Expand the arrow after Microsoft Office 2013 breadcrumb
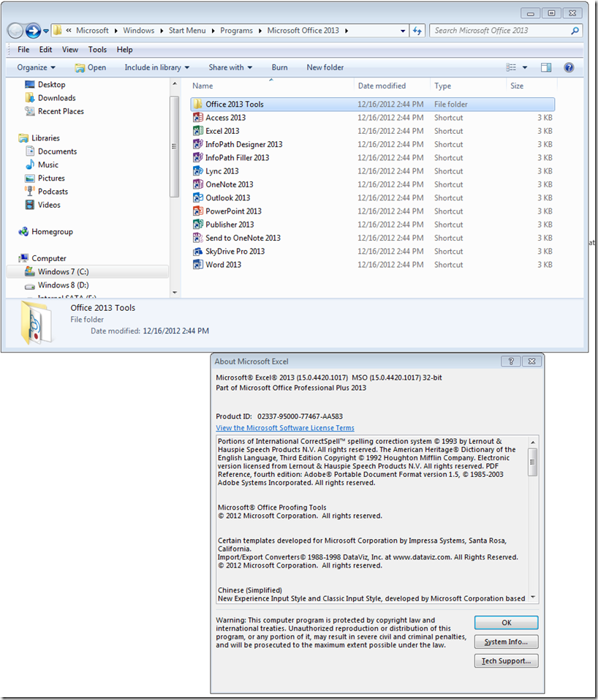 click(347, 31)
